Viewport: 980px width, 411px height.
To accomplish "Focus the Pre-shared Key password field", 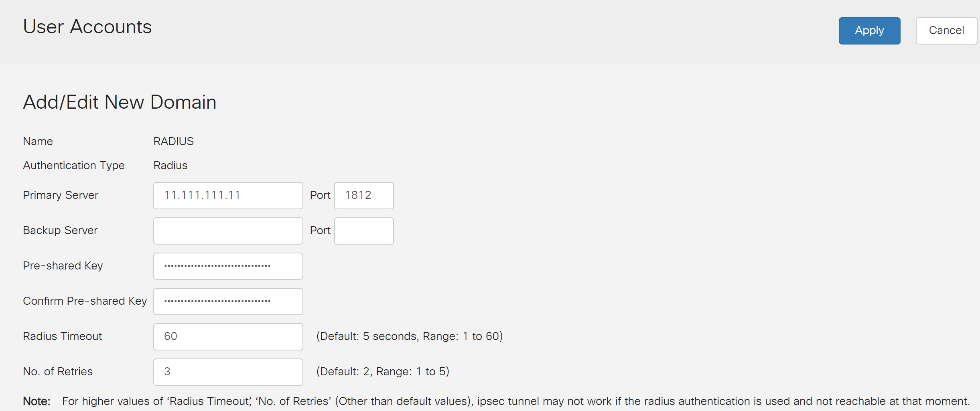I will [x=228, y=266].
